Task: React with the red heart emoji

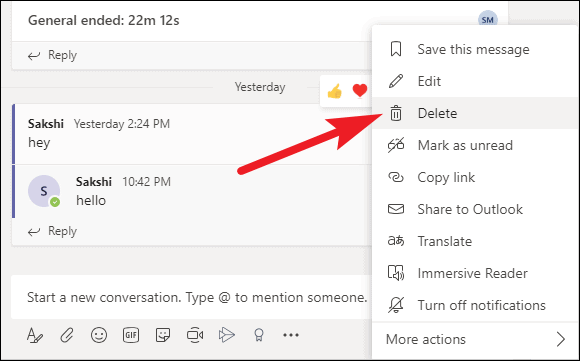Action: [x=360, y=91]
